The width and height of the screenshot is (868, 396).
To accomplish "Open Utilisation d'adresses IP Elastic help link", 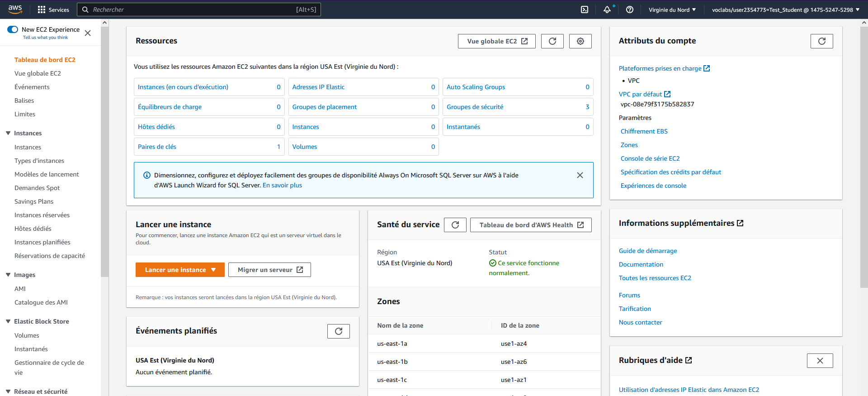I will coord(689,390).
